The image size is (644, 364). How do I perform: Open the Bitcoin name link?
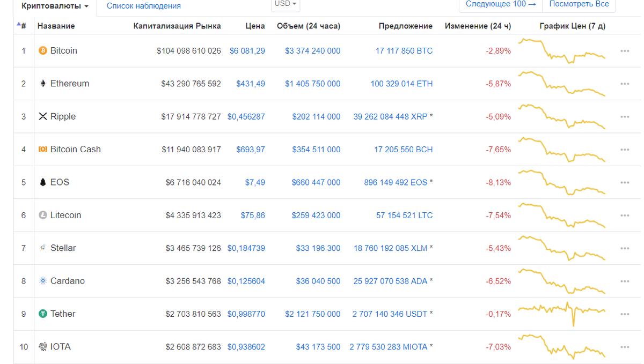pos(64,51)
